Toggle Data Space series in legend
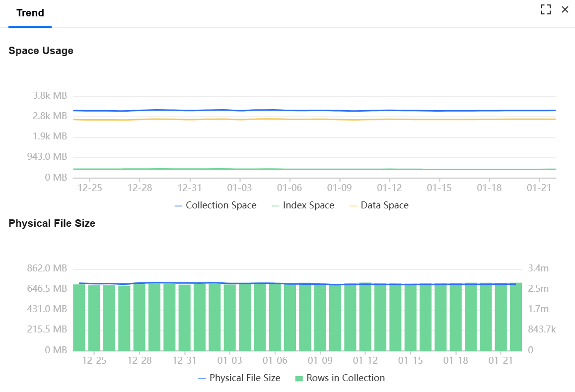The image size is (575, 392). pyautogui.click(x=379, y=205)
